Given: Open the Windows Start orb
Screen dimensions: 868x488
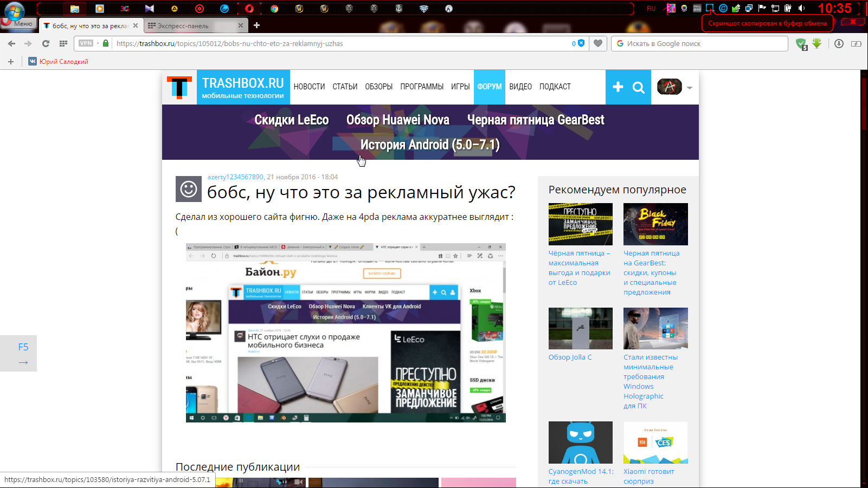Looking at the screenshot, I should [x=15, y=10].
